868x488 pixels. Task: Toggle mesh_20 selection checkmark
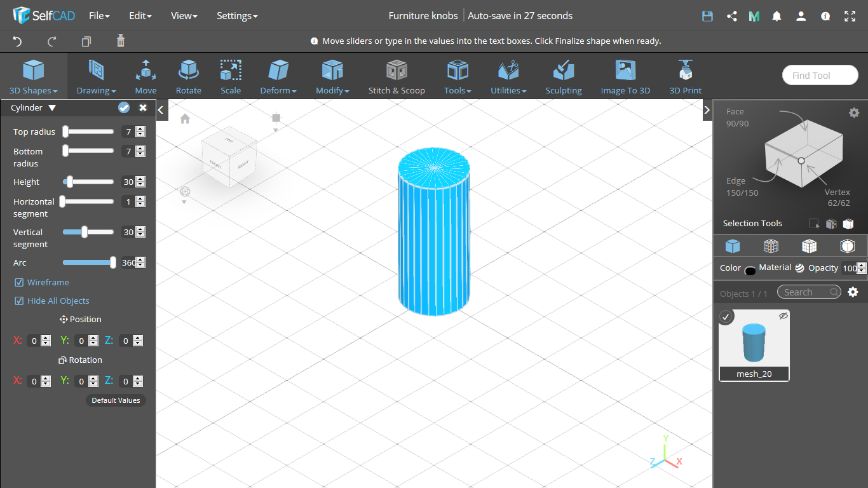[726, 316]
